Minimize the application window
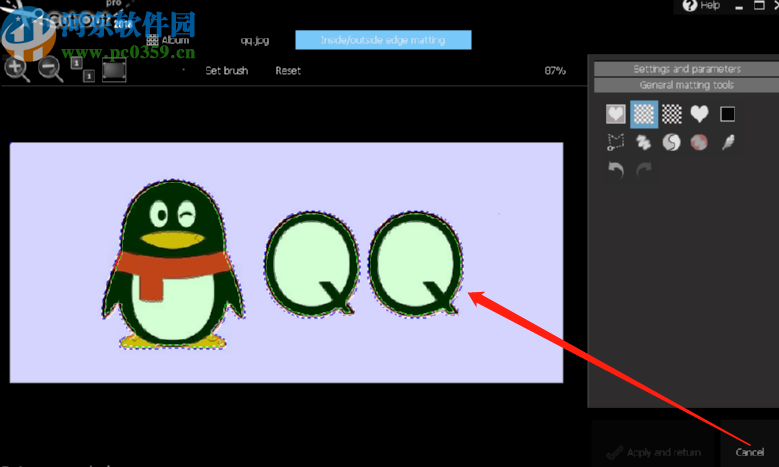Screen dimensions: 779x467 pyautogui.click(x=739, y=6)
